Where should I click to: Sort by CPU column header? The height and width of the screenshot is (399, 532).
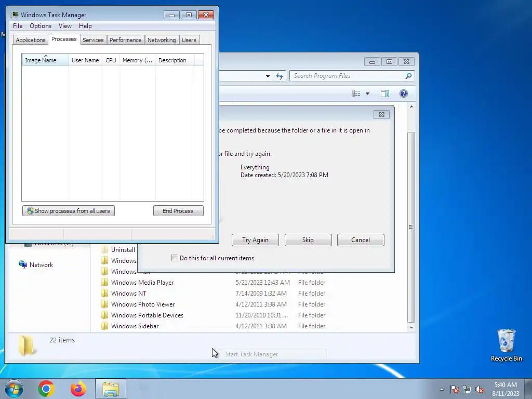pyautogui.click(x=111, y=60)
